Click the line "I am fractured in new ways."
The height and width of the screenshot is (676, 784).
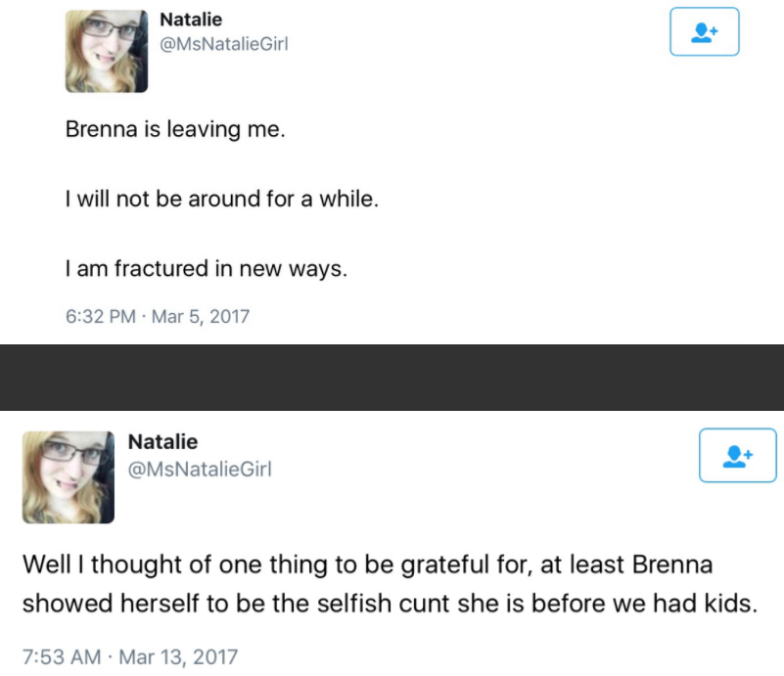click(x=206, y=269)
